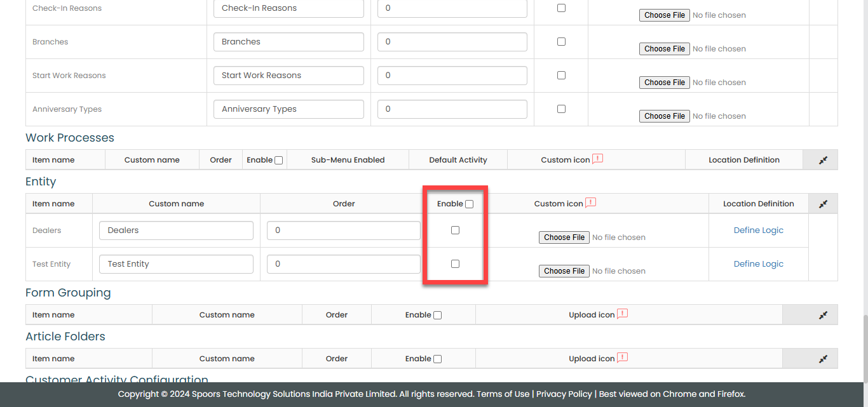Tick the Enable checkbox for Dealers
This screenshot has height=407, width=868.
click(455, 230)
